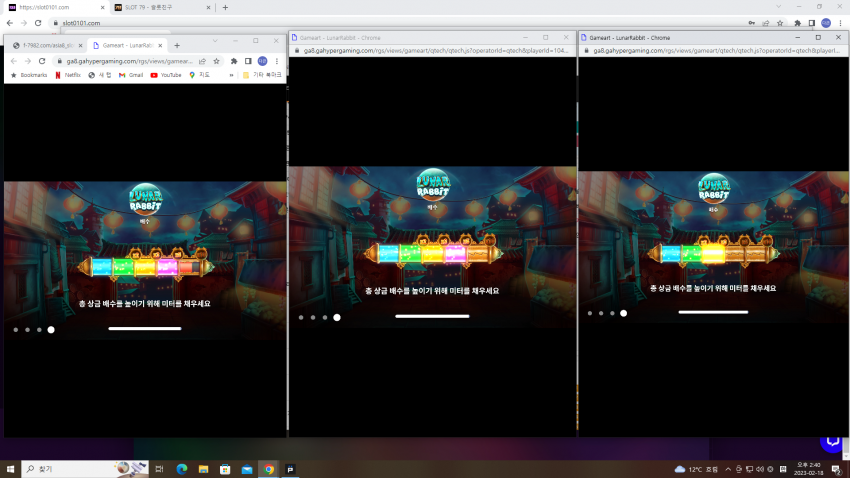Viewport: 850px width, 478px height.
Task: Expand tab search in main Chrome window
Action: pyautogui.click(x=778, y=7)
